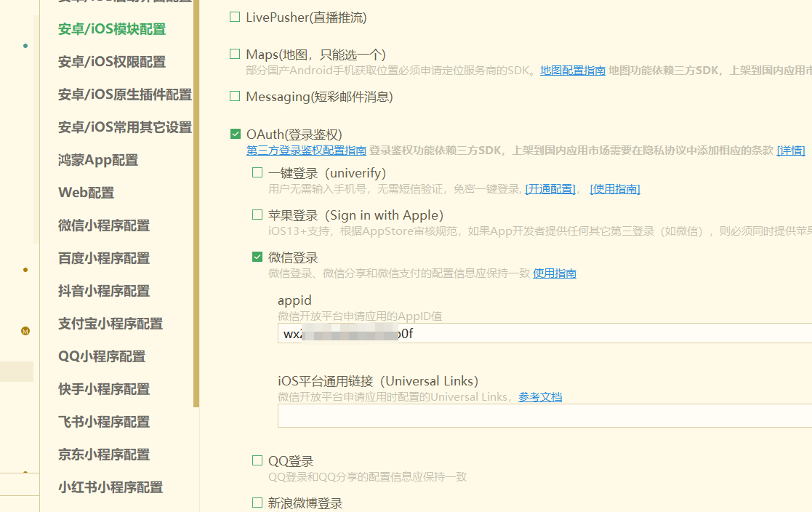
Task: Toggle 苹果登录 (Sign in with Apple) checkbox
Action: 257,215
